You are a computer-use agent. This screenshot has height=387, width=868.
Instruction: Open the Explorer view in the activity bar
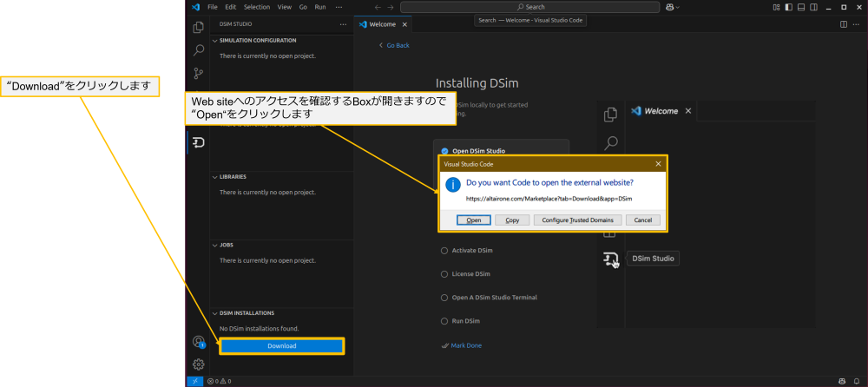point(198,27)
